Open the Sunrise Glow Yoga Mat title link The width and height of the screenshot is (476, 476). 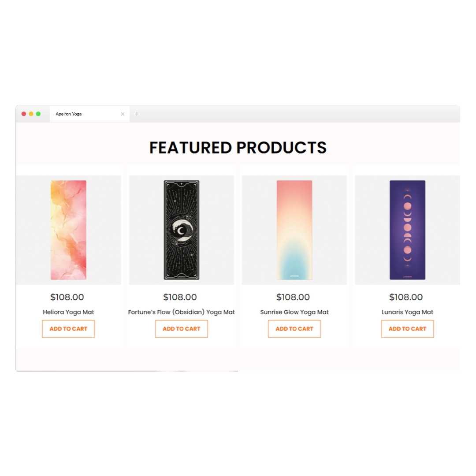pos(294,312)
